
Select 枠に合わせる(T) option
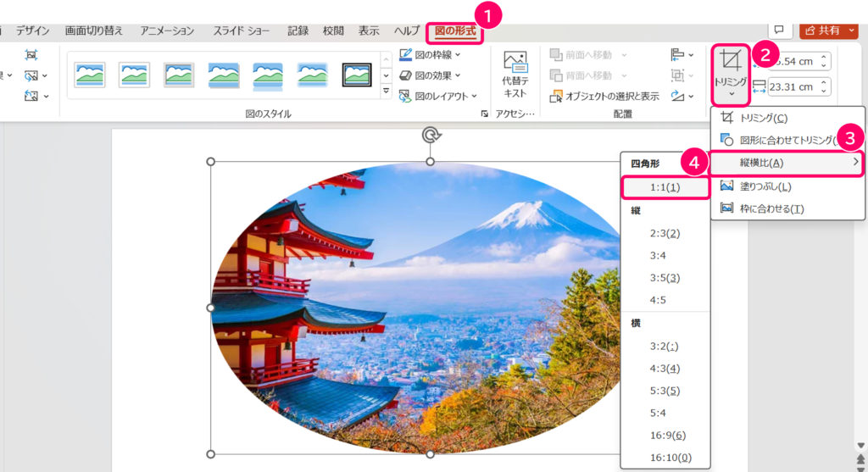tap(787, 208)
